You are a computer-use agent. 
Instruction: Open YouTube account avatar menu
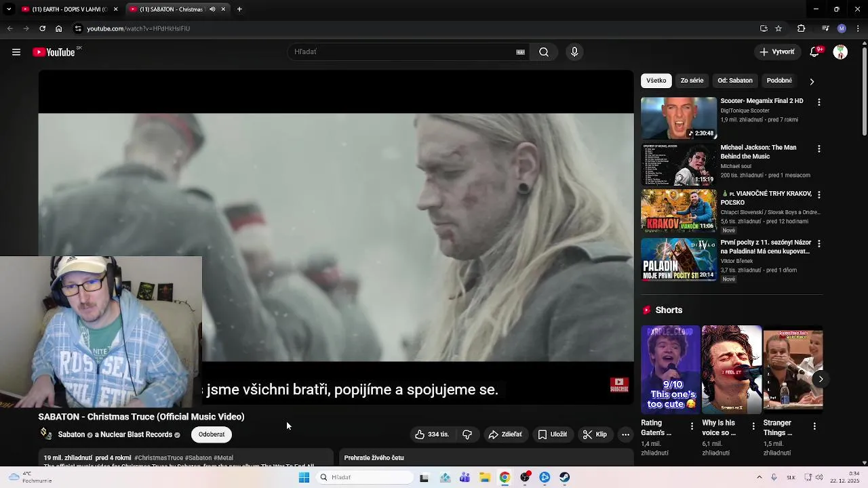point(840,52)
